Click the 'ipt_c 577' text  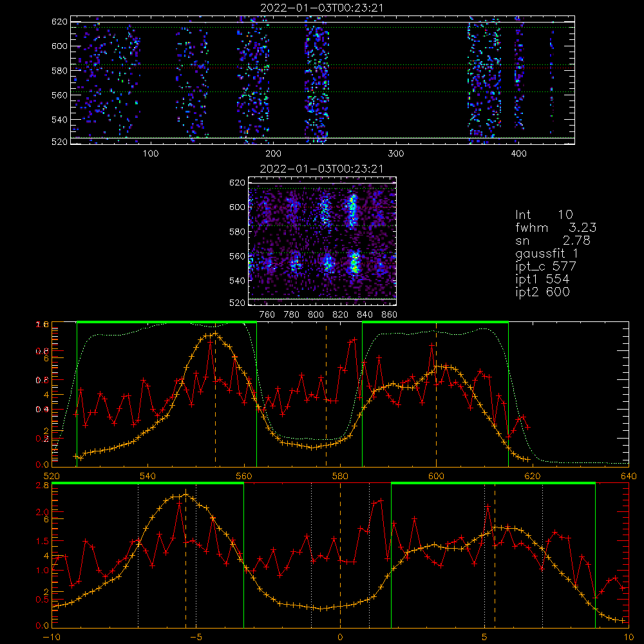(x=546, y=267)
